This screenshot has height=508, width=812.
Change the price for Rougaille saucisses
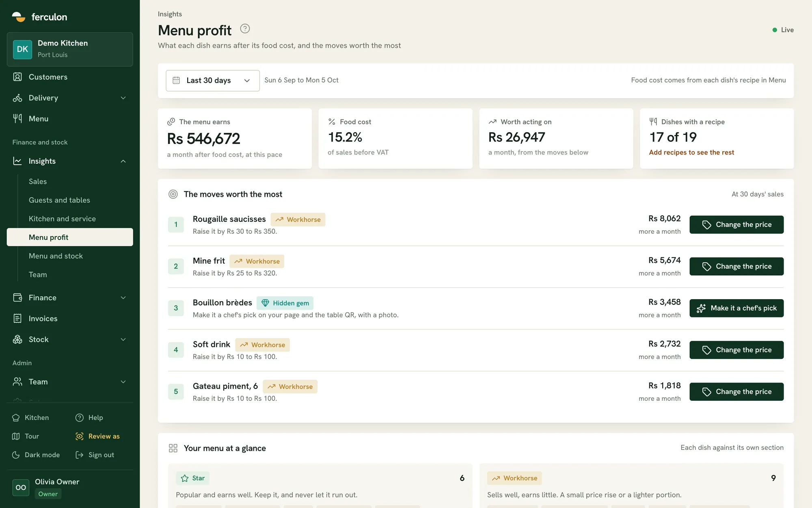(736, 225)
